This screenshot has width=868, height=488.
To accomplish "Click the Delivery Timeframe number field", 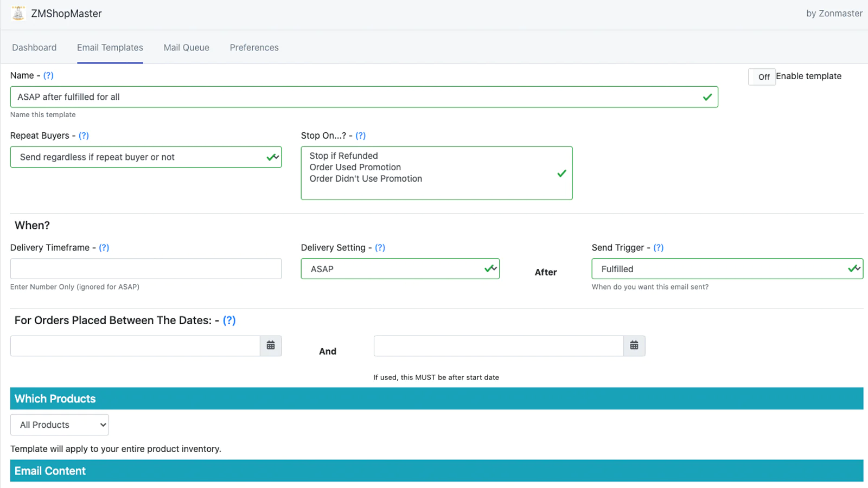I will point(146,269).
